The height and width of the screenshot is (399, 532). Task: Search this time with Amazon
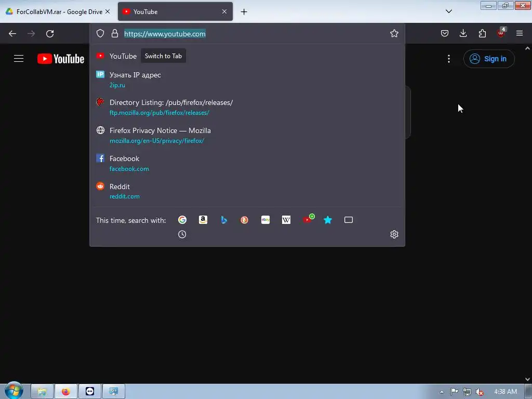point(203,220)
